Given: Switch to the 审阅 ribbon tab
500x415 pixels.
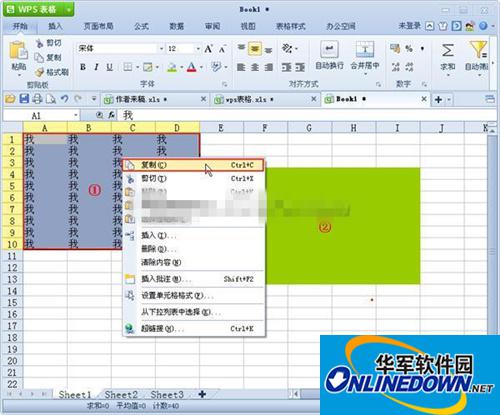Looking at the screenshot, I should [212, 26].
